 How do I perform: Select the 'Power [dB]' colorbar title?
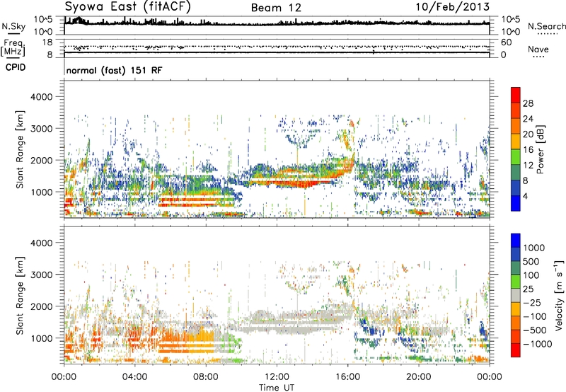click(x=540, y=149)
